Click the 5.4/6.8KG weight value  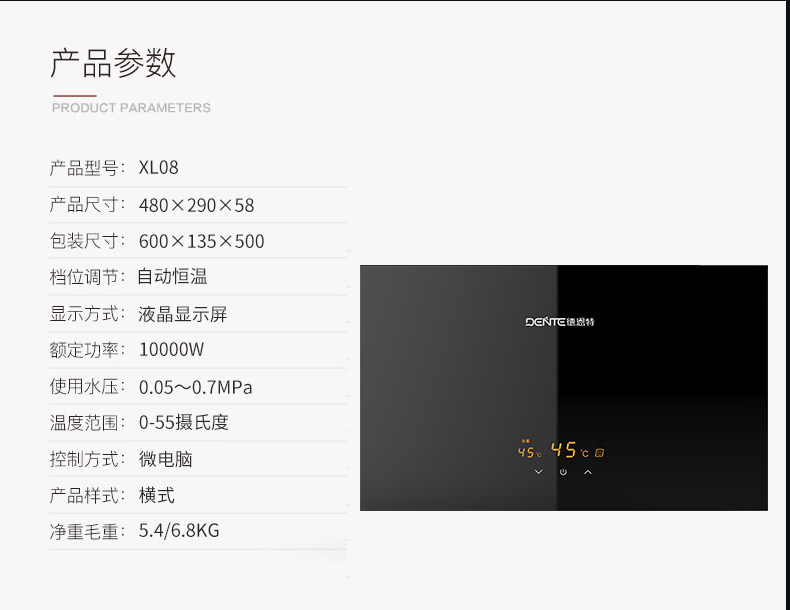179,530
